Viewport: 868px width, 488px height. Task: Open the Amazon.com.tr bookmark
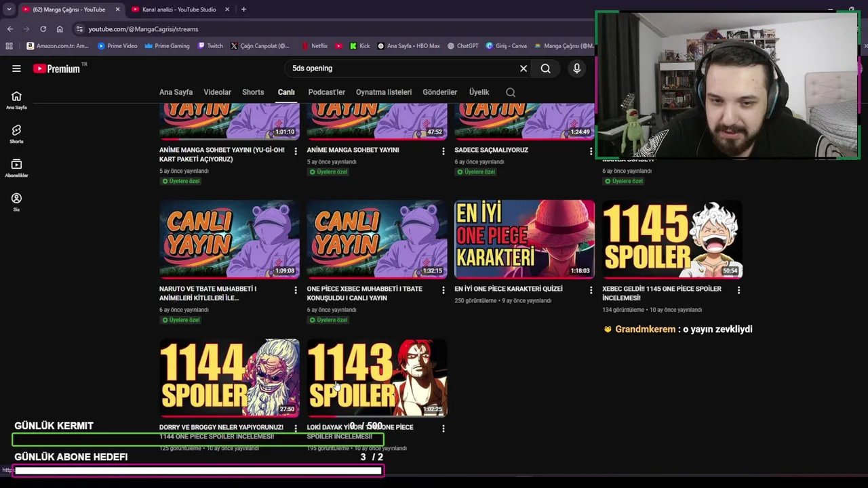[58, 46]
